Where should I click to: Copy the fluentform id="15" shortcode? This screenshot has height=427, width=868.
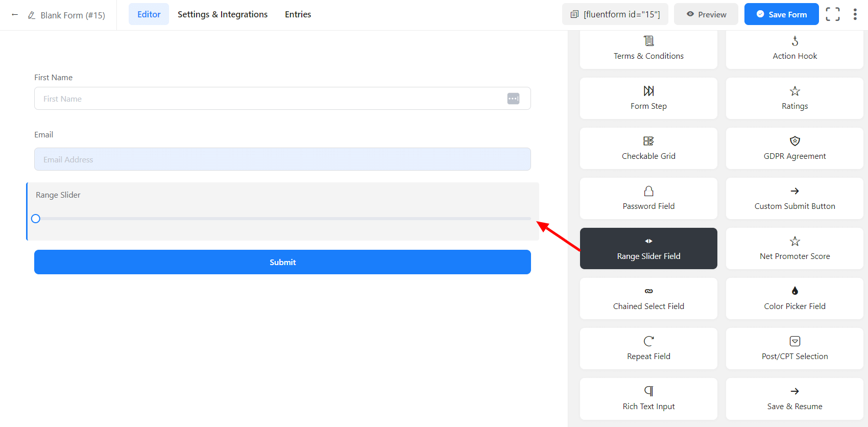(615, 14)
